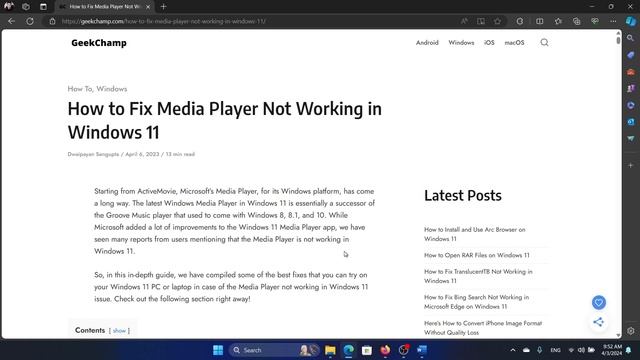Open Browser essentials heart icon
This screenshot has height=360, width=640.
pos(595,21)
